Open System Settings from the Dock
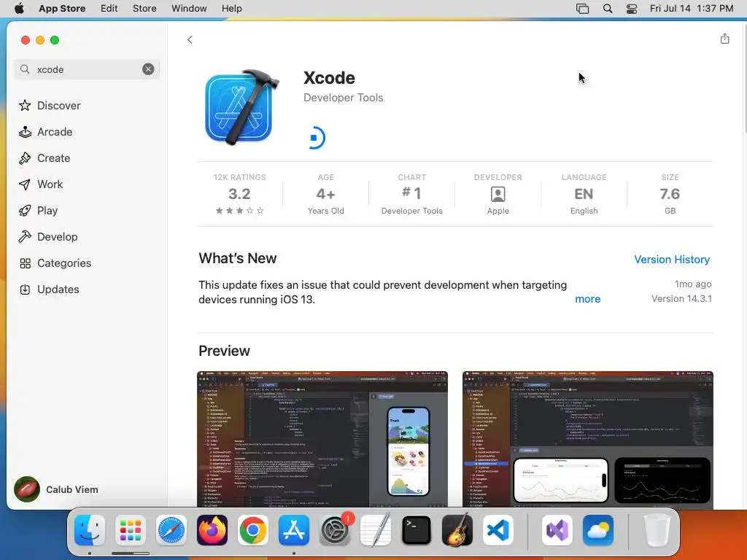Viewport: 747px width, 560px height. 335,529
